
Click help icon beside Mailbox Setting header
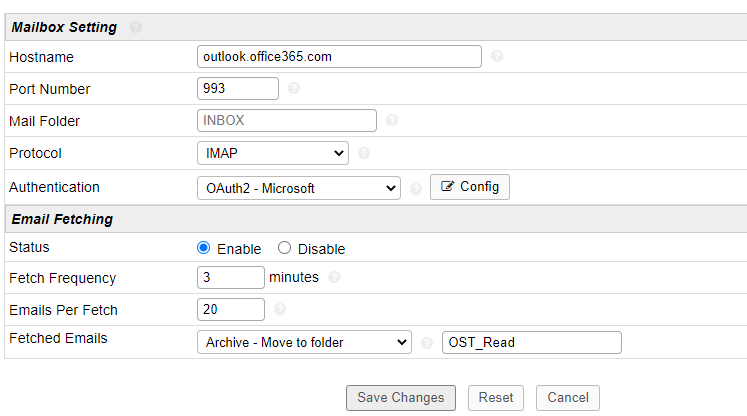pos(136,27)
